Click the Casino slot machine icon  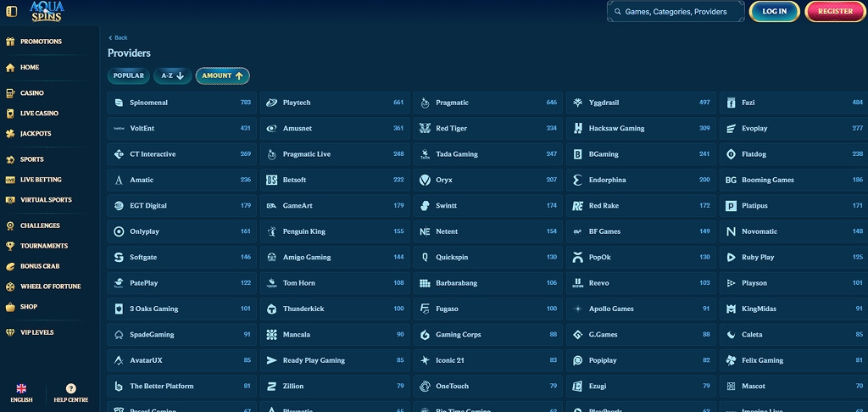pos(10,93)
